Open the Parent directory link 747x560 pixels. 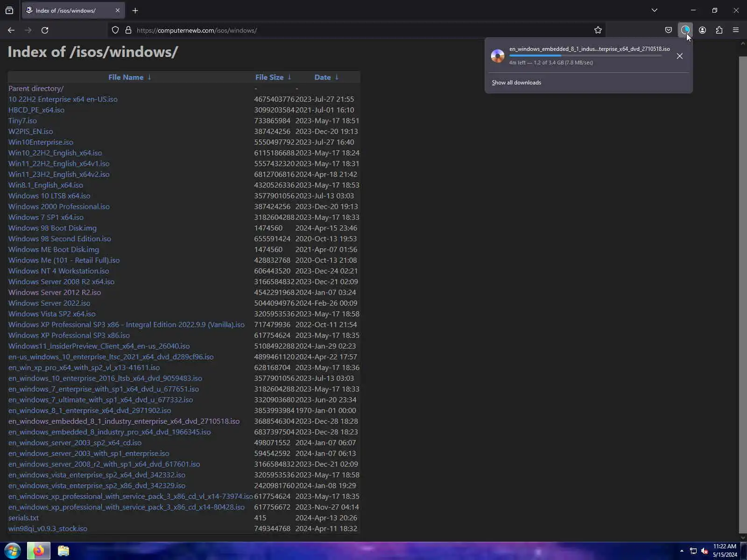point(36,89)
